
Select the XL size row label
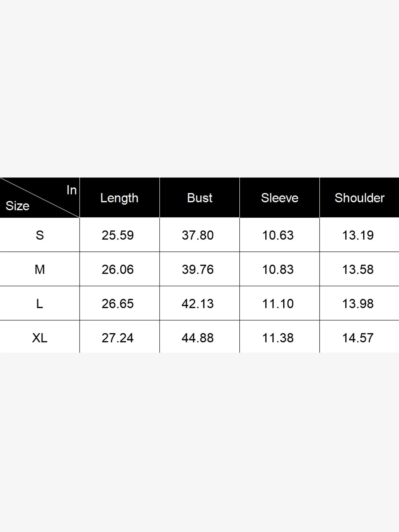coord(40,338)
